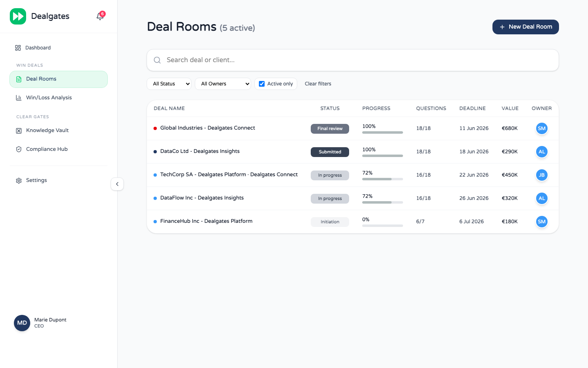Click the Compliance Hub shield icon
This screenshot has height=368, width=588.
point(19,149)
